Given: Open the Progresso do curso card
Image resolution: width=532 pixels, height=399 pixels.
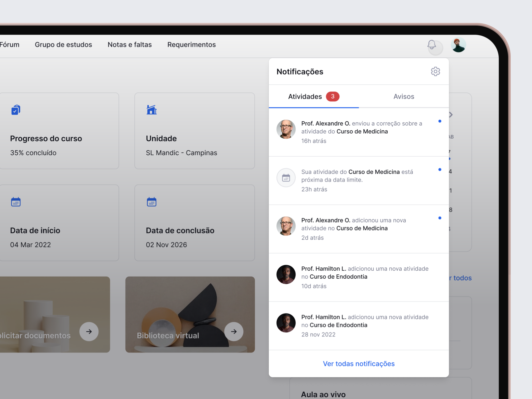Looking at the screenshot, I should pos(59,131).
